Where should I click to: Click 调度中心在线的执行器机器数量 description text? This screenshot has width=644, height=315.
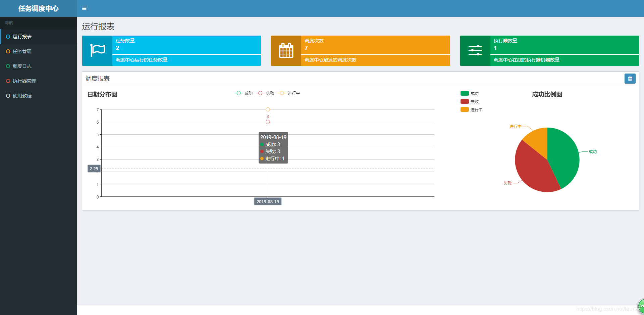pyautogui.click(x=526, y=60)
